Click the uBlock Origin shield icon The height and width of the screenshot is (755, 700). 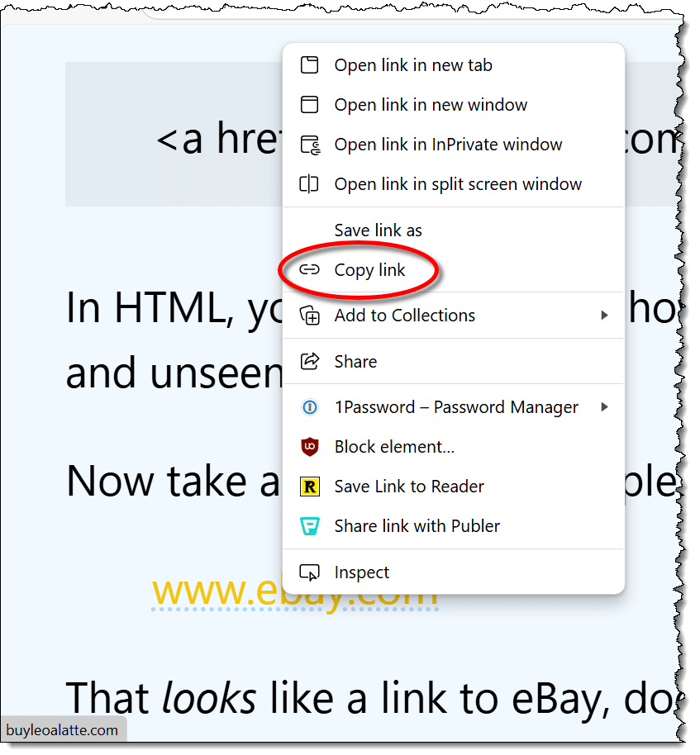tap(310, 446)
